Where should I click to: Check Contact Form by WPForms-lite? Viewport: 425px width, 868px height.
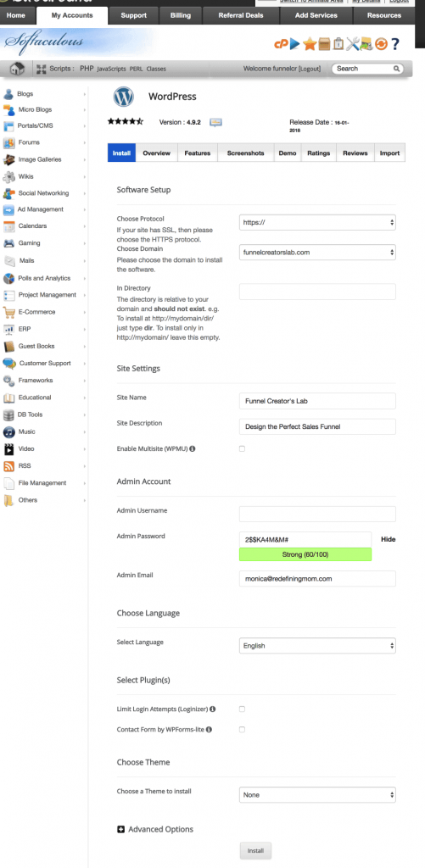pyautogui.click(x=242, y=730)
